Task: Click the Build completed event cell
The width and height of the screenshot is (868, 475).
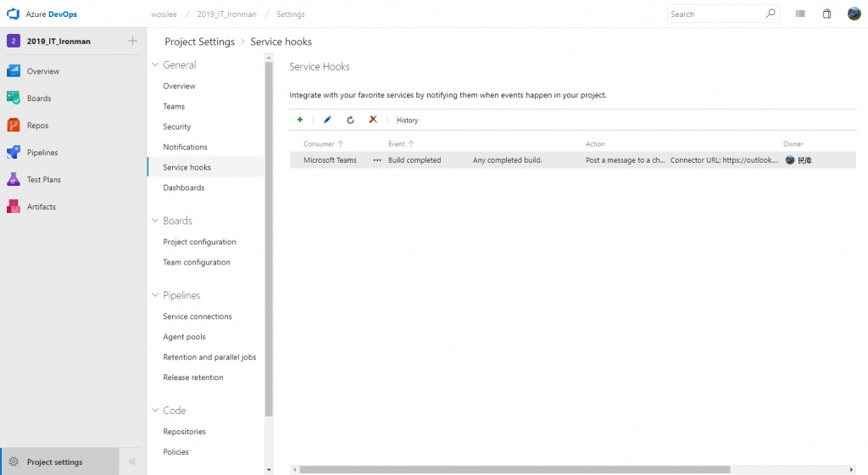Action: (x=415, y=160)
